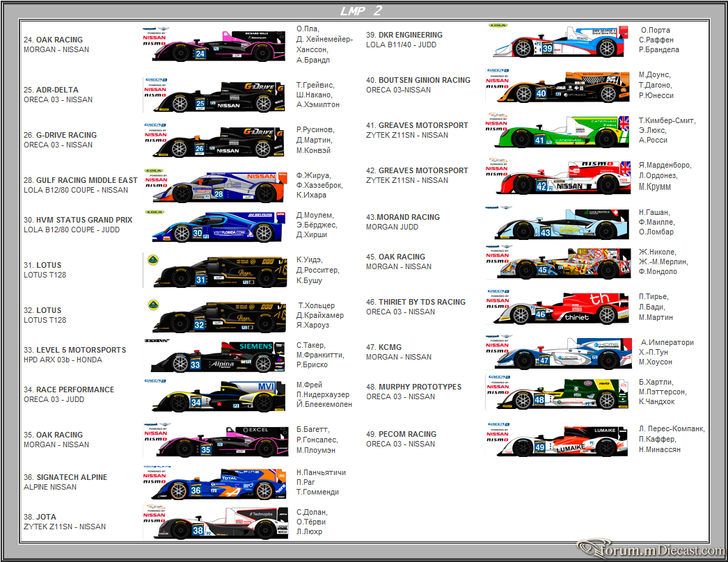
Task: Select the red-white #42 Nismo Greaves car
Action: pyautogui.click(x=564, y=177)
